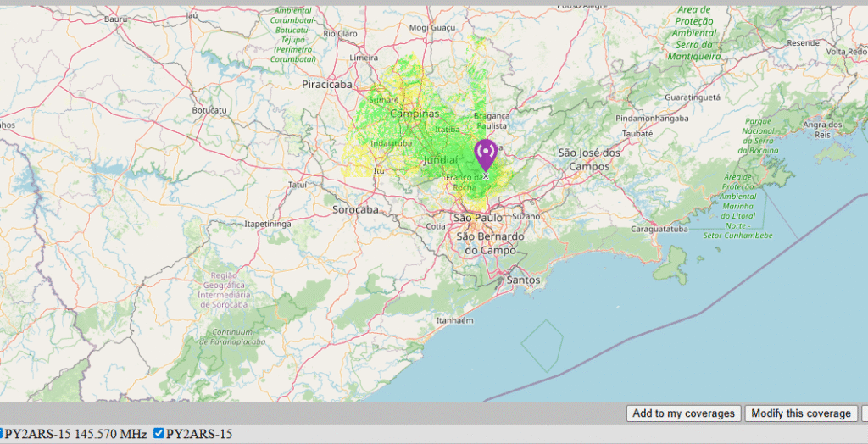Toggle the PY2ARS-15 145.570 MHz checkbox
This screenshot has width=868, height=444.
click(x=2, y=433)
